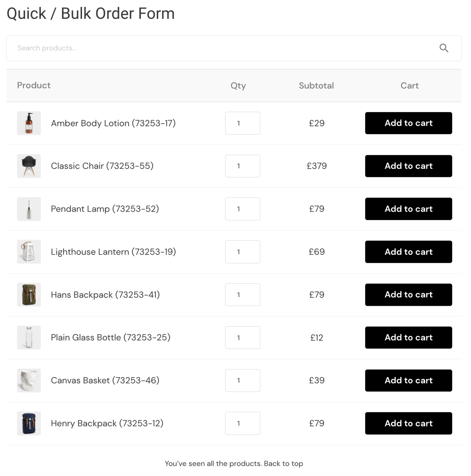
Task: Follow the Back to top link
Action: coord(283,463)
